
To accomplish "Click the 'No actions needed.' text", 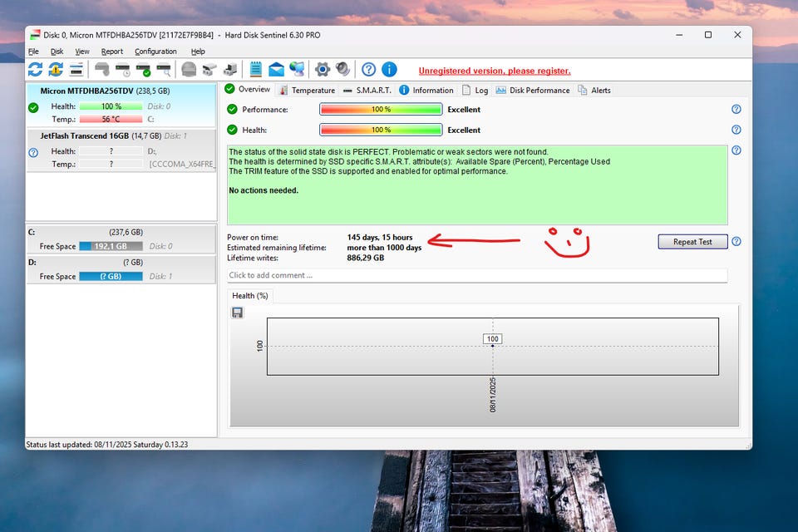I will (264, 190).
